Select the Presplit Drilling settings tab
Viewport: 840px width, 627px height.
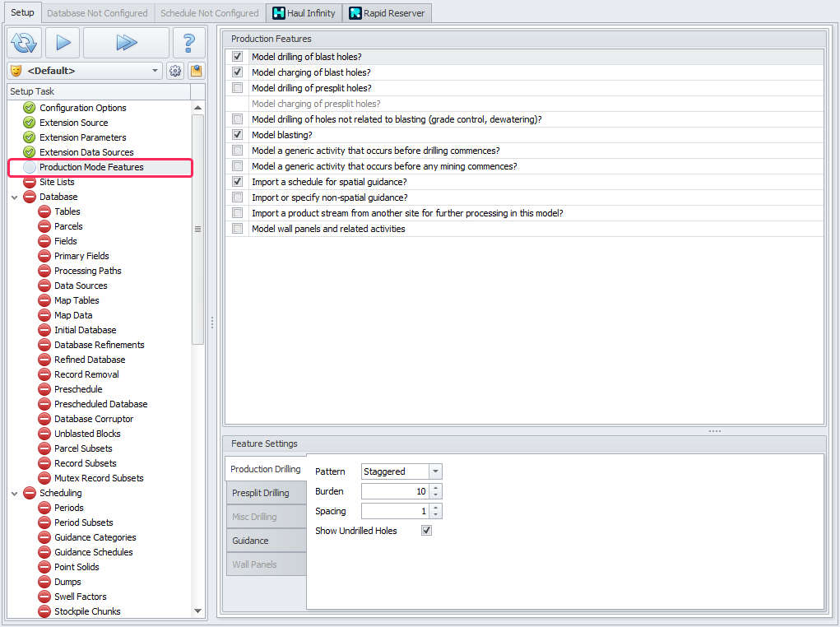267,493
